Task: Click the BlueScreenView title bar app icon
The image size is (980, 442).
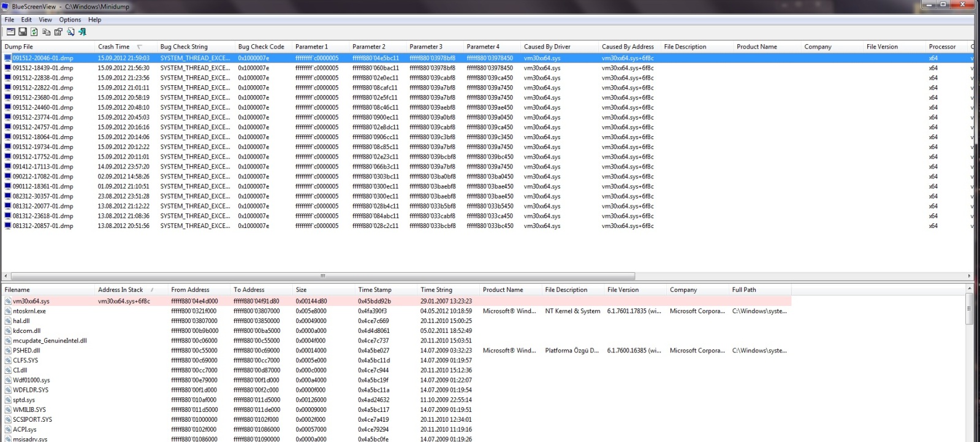Action: tap(6, 6)
